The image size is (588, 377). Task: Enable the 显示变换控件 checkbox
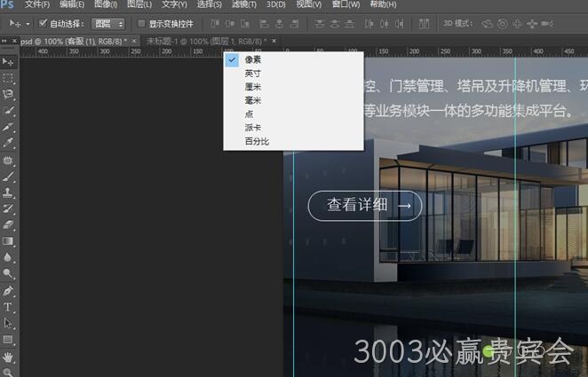[141, 24]
